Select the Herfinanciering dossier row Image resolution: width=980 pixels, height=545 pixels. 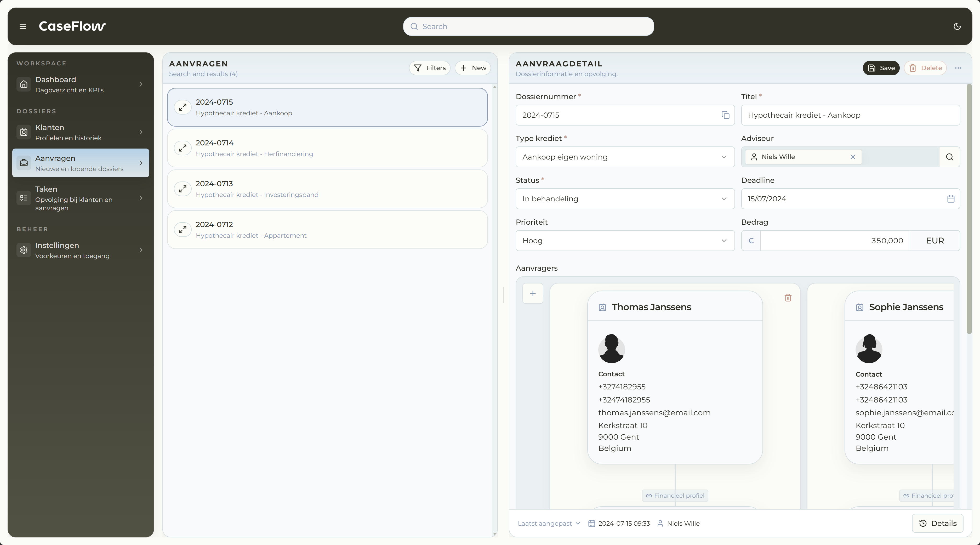(327, 148)
